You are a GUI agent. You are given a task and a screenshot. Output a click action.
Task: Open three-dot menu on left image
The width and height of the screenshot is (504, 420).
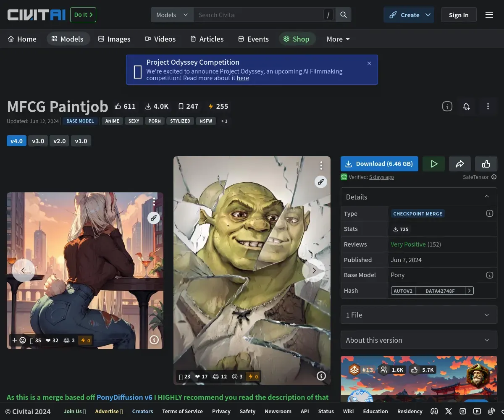click(154, 202)
